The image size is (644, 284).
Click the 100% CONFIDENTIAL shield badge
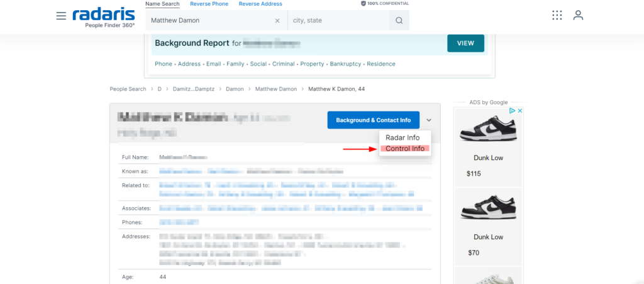click(385, 3)
